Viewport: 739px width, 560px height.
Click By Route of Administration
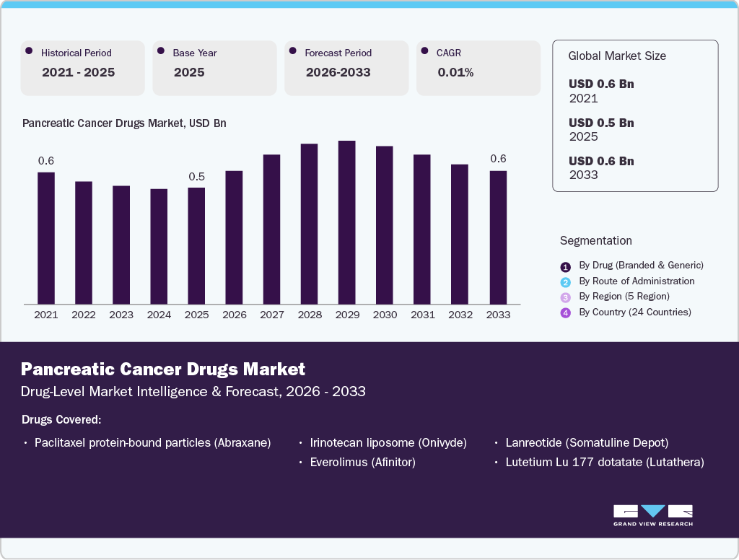point(637,281)
